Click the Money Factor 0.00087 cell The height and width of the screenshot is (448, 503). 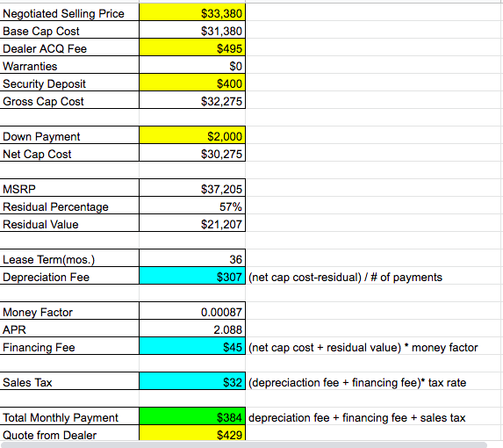coord(192,311)
